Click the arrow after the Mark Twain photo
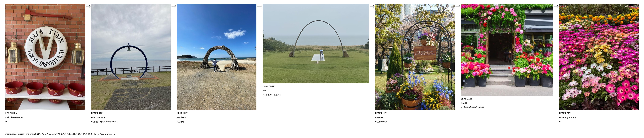Screen dimensions: 644x138 pos(88,6)
